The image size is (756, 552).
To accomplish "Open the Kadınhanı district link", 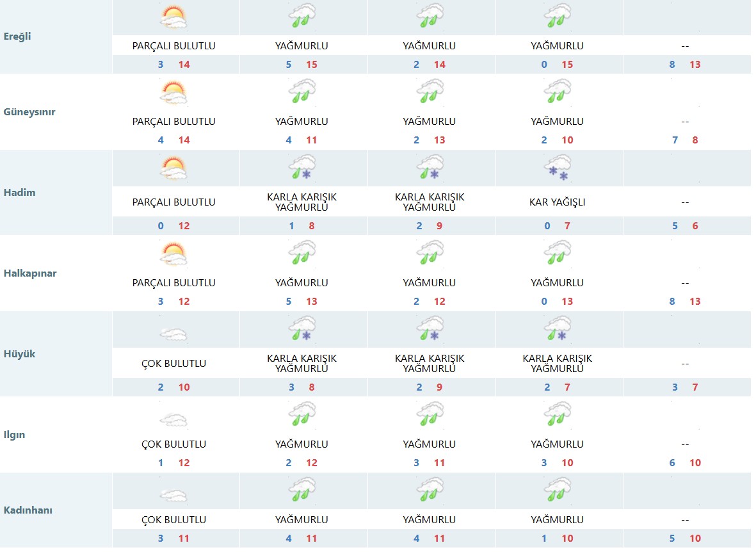I will tap(28, 510).
